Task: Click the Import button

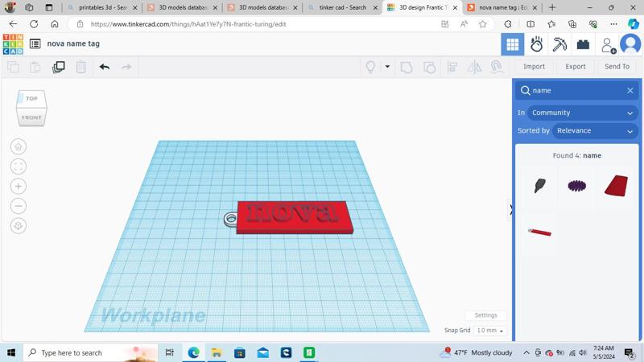Action: coord(534,67)
